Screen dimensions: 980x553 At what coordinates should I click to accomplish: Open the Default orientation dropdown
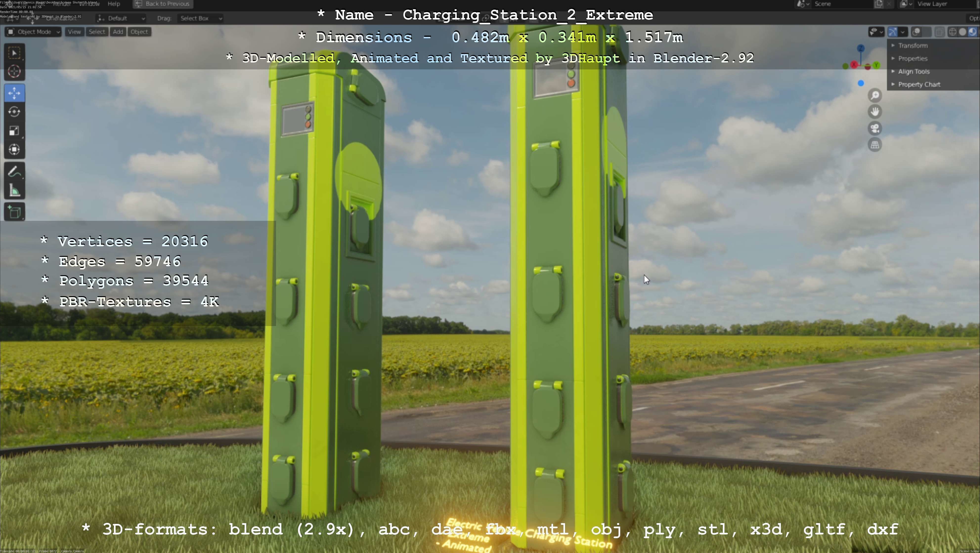(x=121, y=18)
